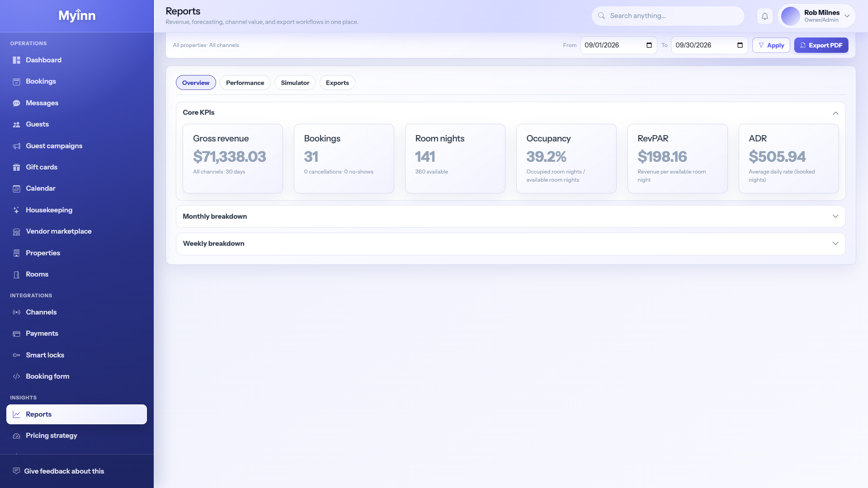Click the From date 09/01/2026 field

(x=618, y=45)
